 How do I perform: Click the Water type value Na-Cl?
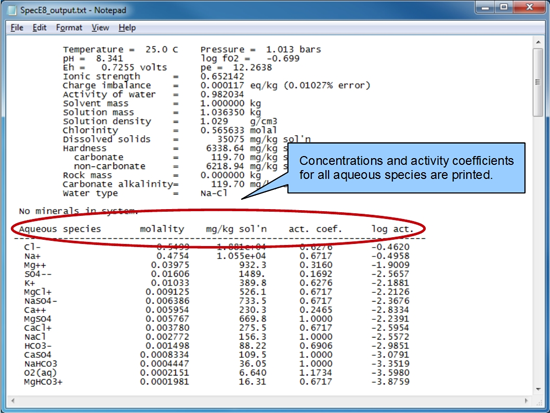tap(214, 193)
